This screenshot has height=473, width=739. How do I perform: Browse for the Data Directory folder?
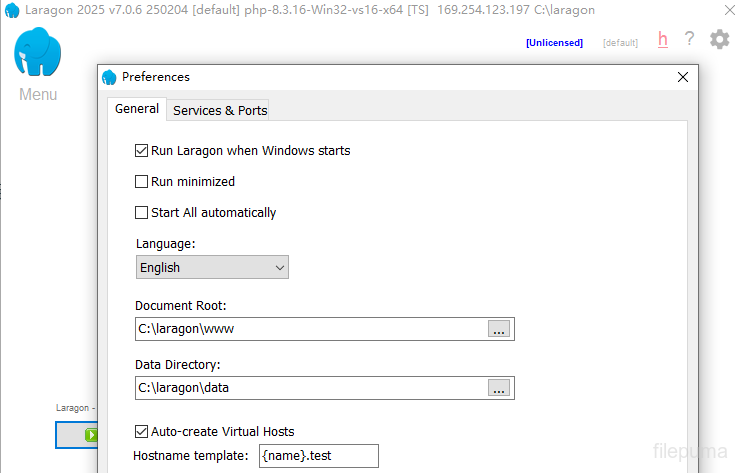(x=499, y=388)
